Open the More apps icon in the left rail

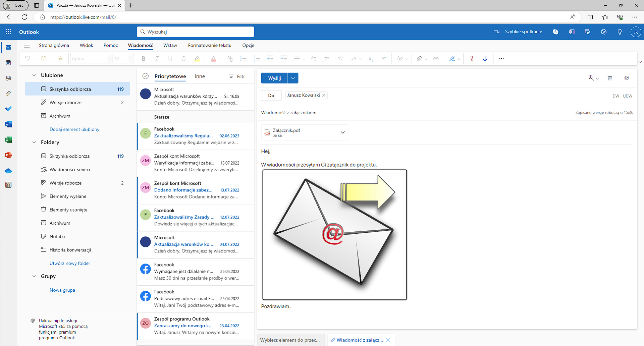(x=8, y=185)
